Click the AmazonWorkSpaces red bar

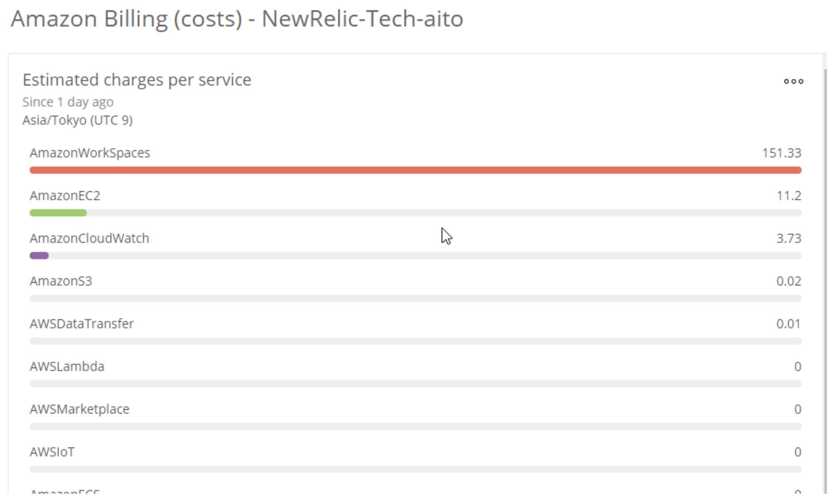tap(416, 170)
